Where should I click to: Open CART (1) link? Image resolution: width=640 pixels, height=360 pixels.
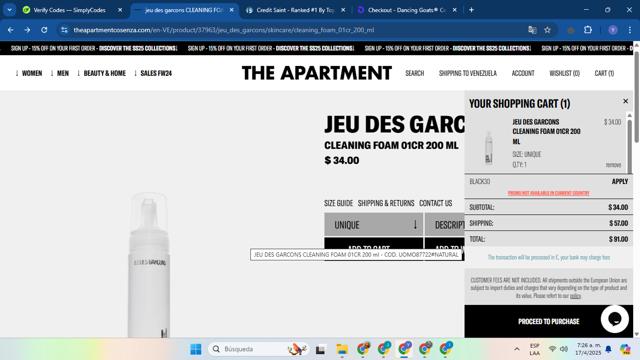(x=604, y=73)
